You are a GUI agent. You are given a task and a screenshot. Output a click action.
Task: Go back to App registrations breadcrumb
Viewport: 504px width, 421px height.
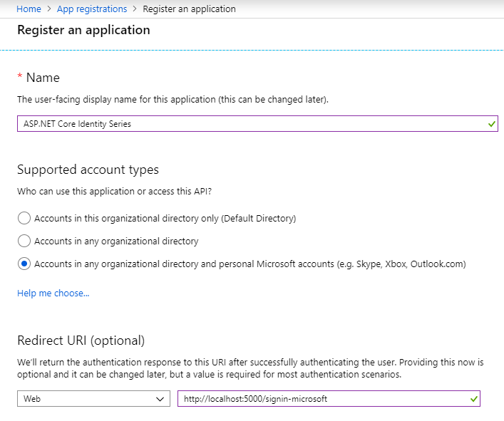tap(91, 9)
